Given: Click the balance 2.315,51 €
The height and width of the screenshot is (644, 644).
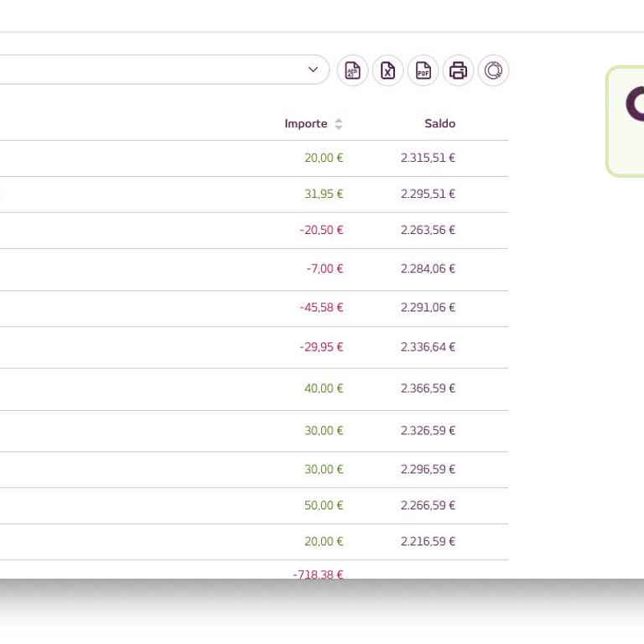Looking at the screenshot, I should (x=428, y=158).
